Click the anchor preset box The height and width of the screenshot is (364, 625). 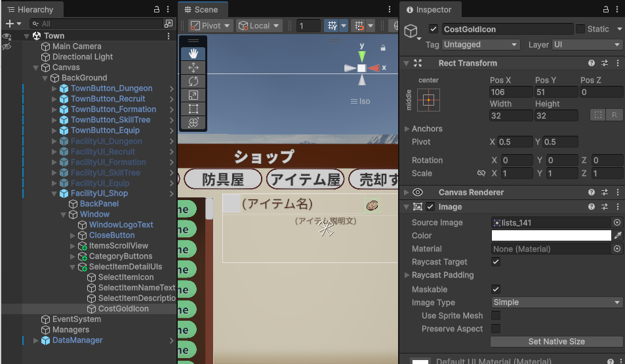click(428, 100)
